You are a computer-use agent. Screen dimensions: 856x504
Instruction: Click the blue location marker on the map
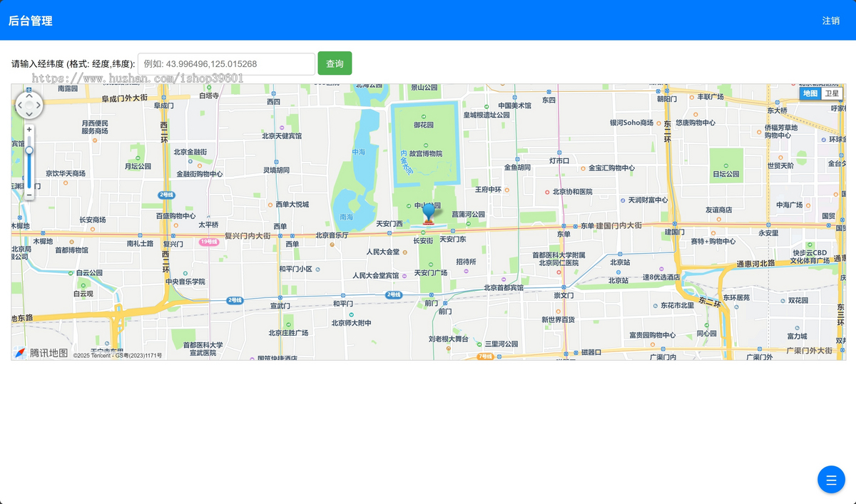(429, 213)
